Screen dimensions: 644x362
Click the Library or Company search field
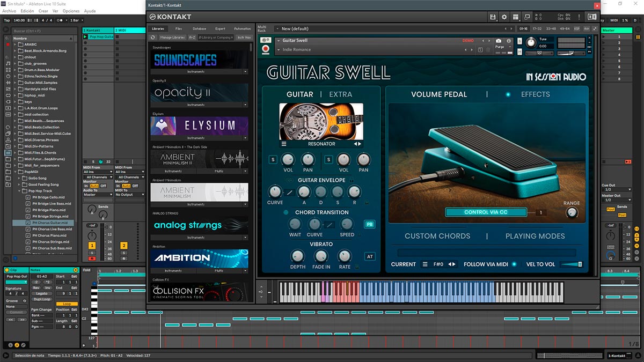tap(215, 38)
